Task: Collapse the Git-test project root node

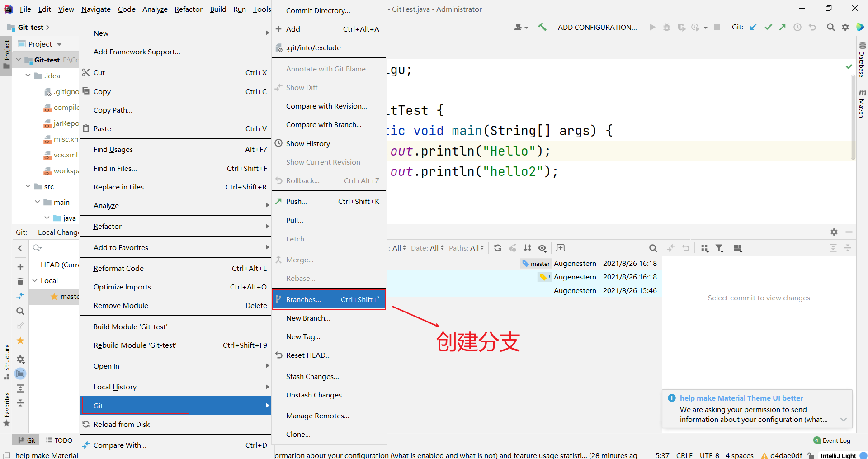Action: click(19, 60)
